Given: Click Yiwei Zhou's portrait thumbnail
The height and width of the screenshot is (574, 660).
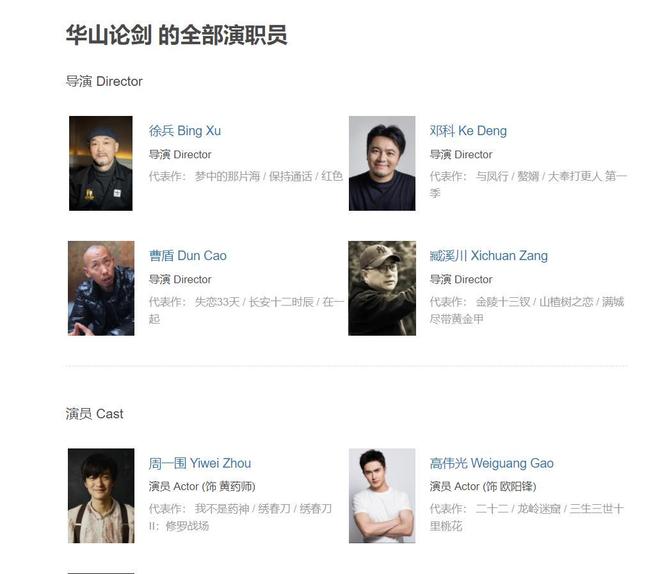Looking at the screenshot, I should [101, 496].
